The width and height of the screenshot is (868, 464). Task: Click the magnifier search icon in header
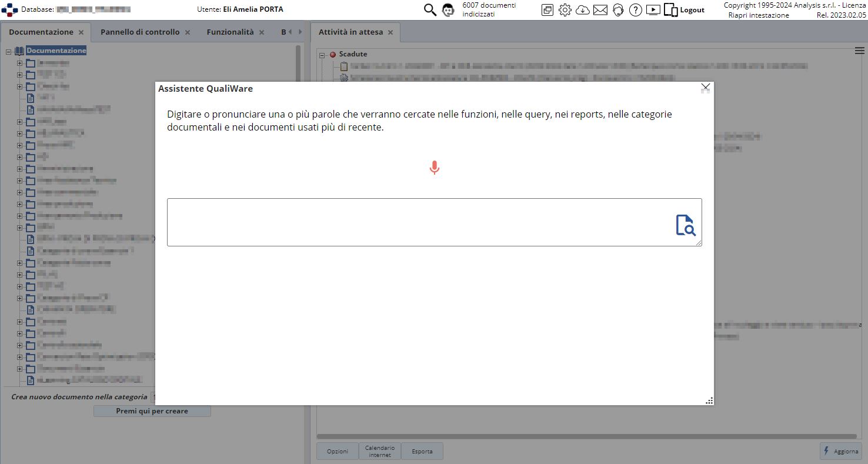click(x=430, y=9)
